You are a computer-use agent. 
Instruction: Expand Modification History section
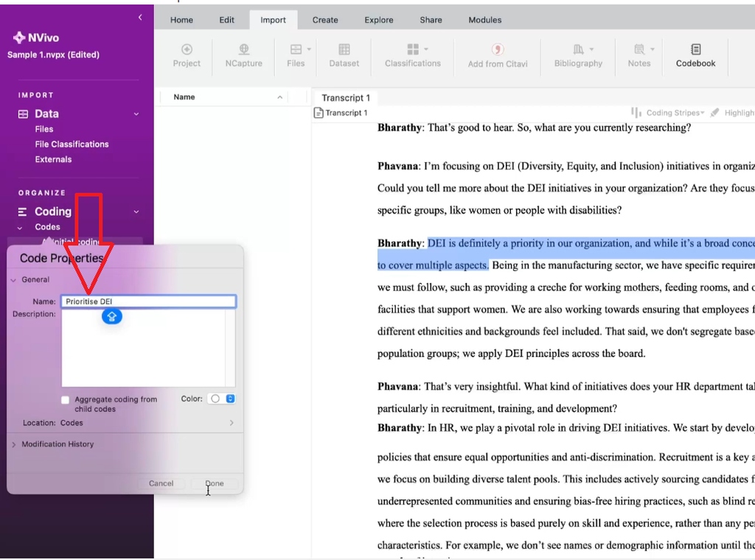(x=13, y=444)
